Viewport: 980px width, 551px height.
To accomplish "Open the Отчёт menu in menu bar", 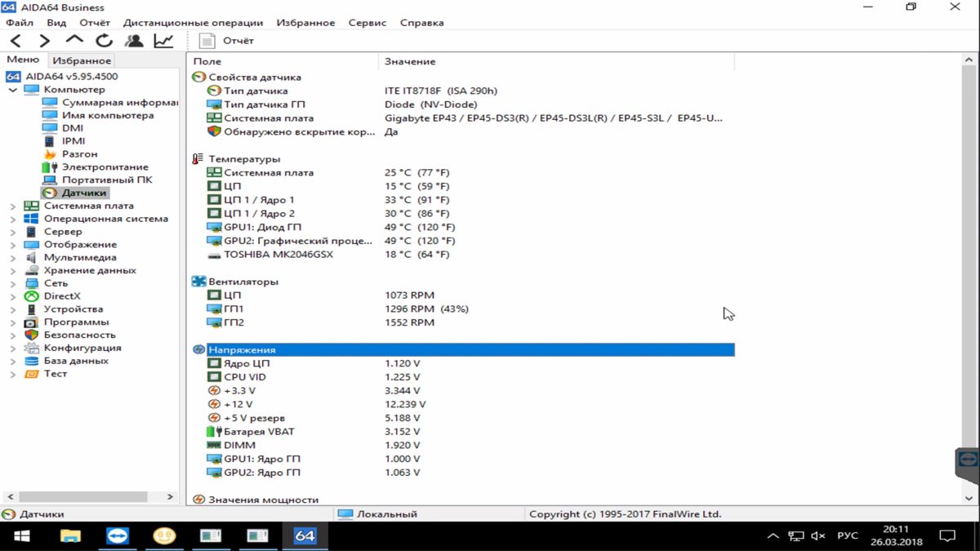I will [95, 23].
